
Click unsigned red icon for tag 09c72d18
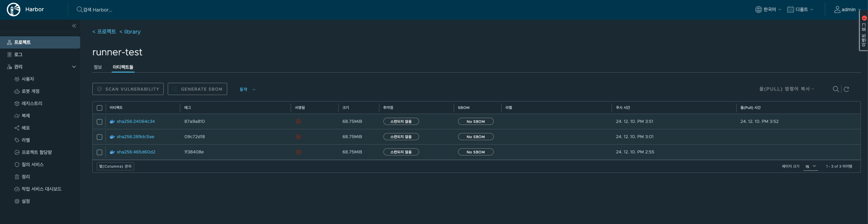(x=298, y=137)
